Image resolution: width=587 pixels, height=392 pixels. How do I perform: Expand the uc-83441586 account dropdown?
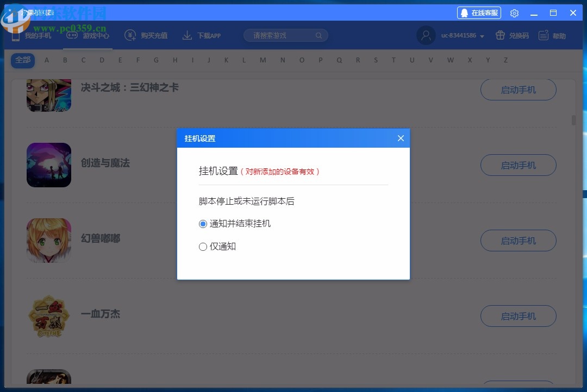click(x=482, y=35)
